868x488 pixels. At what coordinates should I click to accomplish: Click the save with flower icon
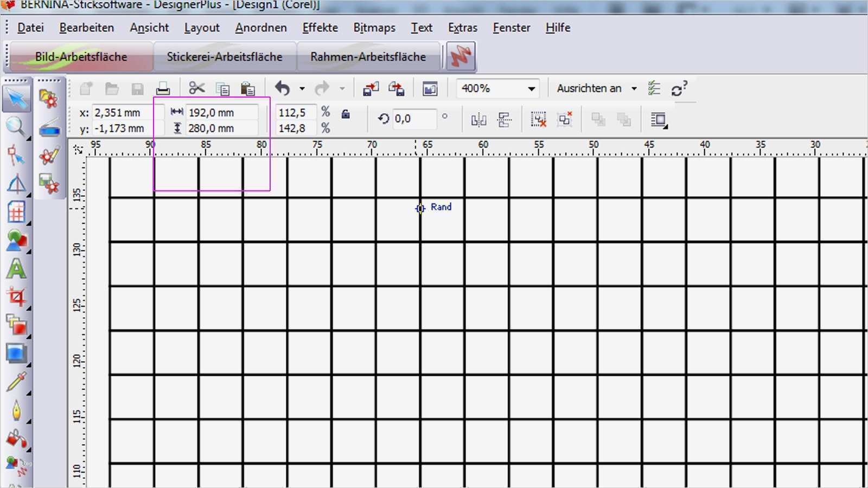click(x=49, y=184)
